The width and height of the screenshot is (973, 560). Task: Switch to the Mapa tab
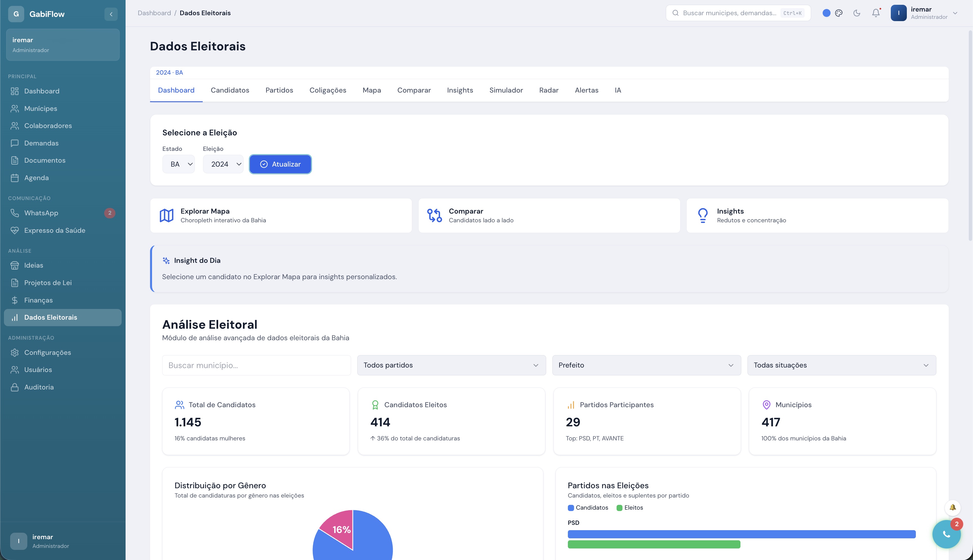pos(372,90)
